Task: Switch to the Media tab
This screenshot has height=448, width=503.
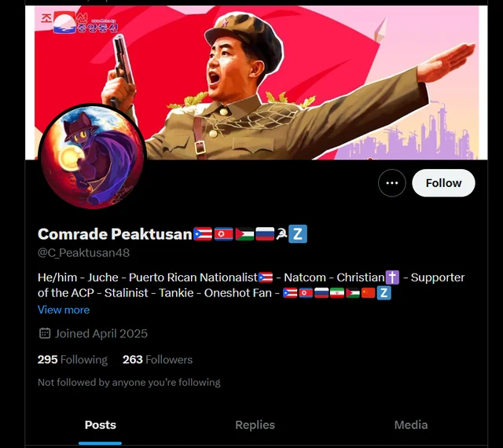Action: pyautogui.click(x=411, y=424)
